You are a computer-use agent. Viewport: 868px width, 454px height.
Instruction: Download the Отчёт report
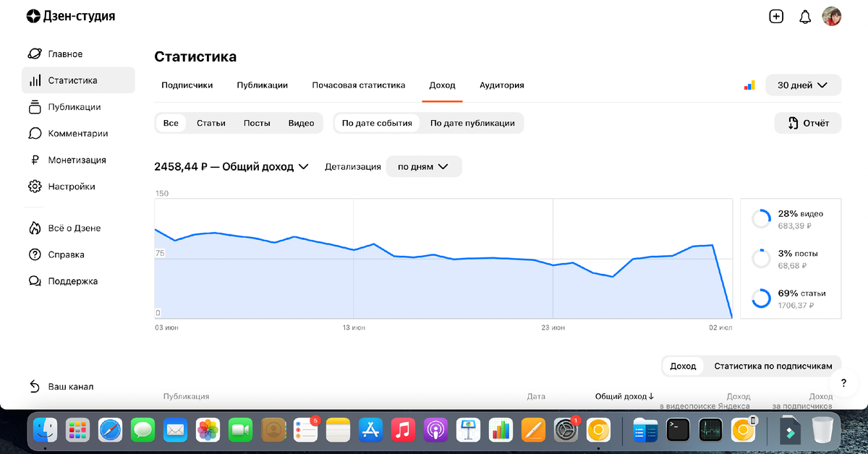808,123
